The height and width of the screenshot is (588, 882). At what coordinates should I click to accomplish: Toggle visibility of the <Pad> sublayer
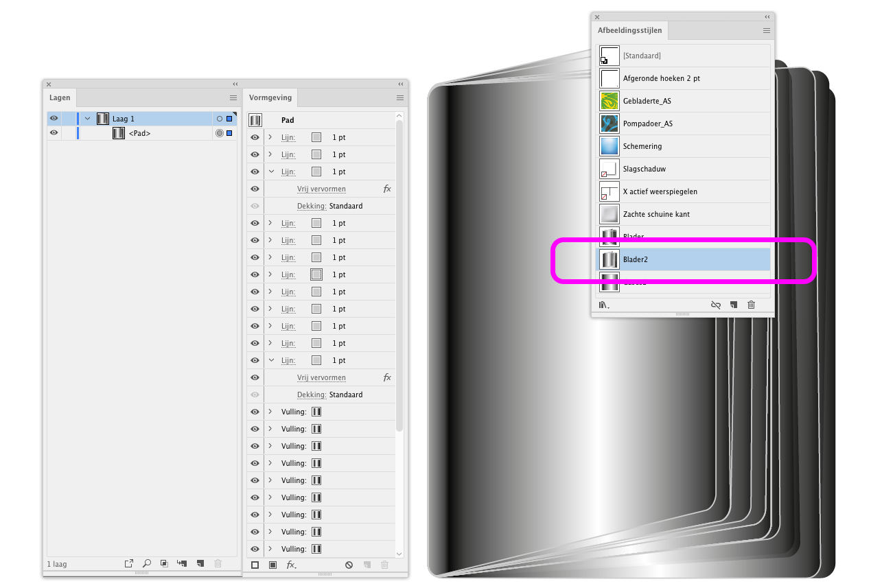point(54,133)
